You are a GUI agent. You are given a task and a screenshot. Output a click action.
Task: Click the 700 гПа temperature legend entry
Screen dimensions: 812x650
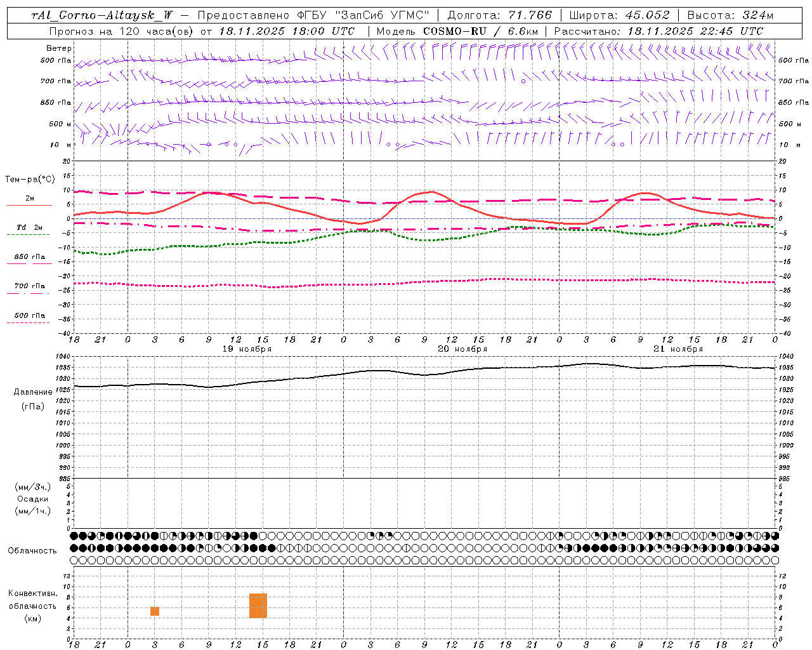(x=29, y=288)
